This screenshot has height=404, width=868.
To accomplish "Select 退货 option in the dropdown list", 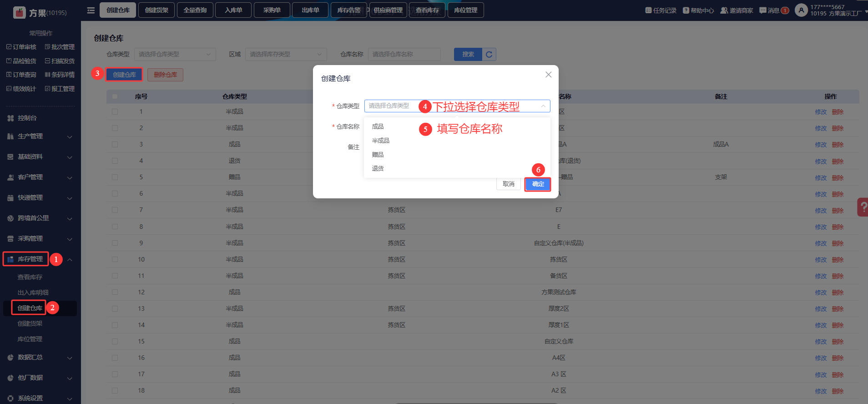I will pos(457,168).
